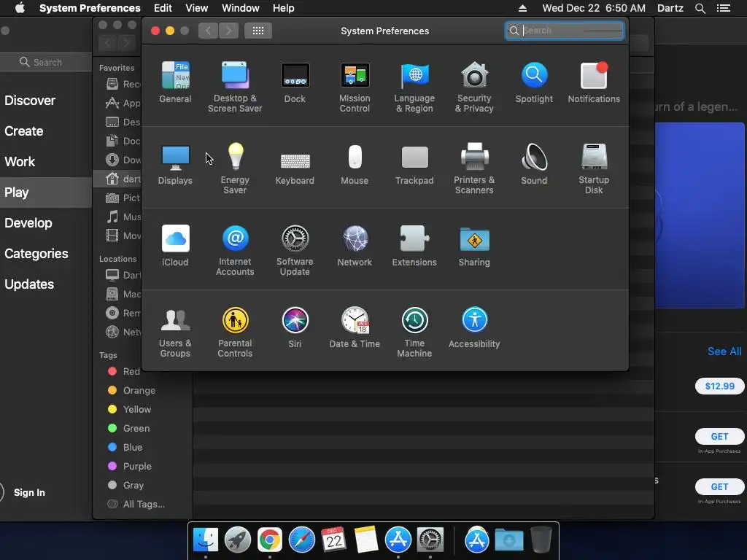This screenshot has height=560, width=747.
Task: Open Safari from the Dock
Action: (301, 540)
